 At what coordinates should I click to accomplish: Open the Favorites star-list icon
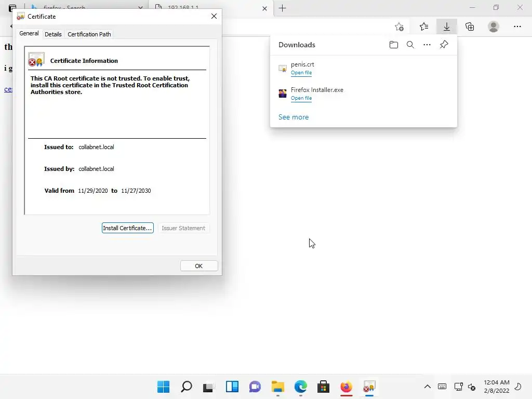tap(424, 26)
